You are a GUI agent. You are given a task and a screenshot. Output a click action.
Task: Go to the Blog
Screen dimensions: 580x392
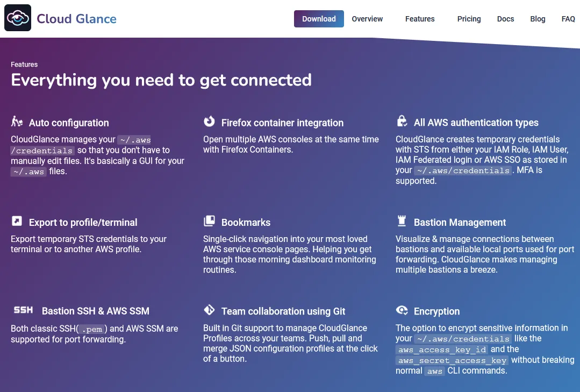pyautogui.click(x=538, y=19)
